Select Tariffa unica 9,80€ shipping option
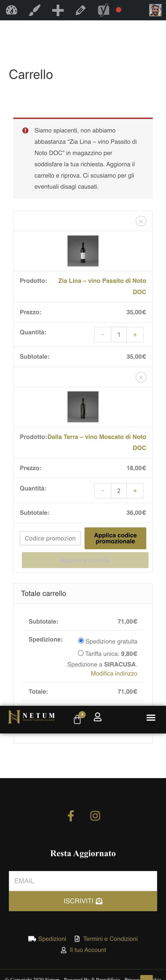Image resolution: width=166 pixels, height=980 pixels. click(81, 653)
